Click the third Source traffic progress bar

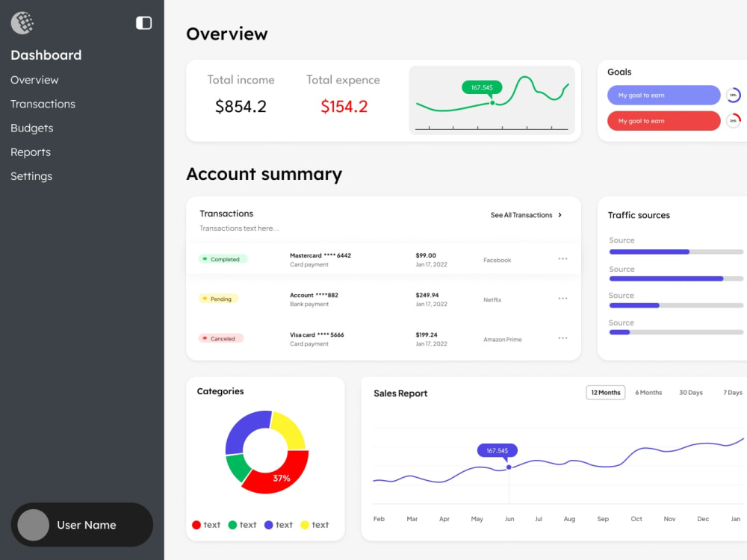[676, 305]
